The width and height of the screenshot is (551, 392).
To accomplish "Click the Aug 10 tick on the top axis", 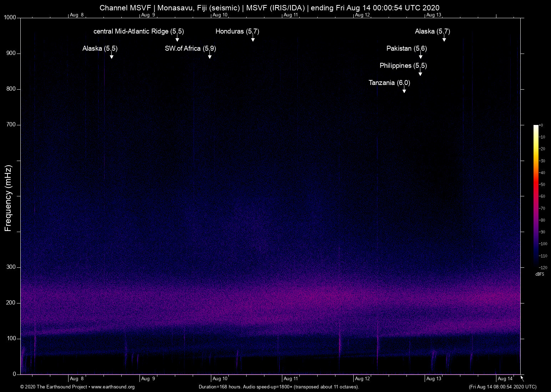I will point(219,15).
